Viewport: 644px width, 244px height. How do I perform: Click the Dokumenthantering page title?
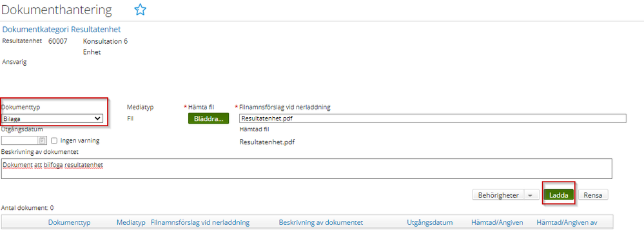click(x=57, y=10)
